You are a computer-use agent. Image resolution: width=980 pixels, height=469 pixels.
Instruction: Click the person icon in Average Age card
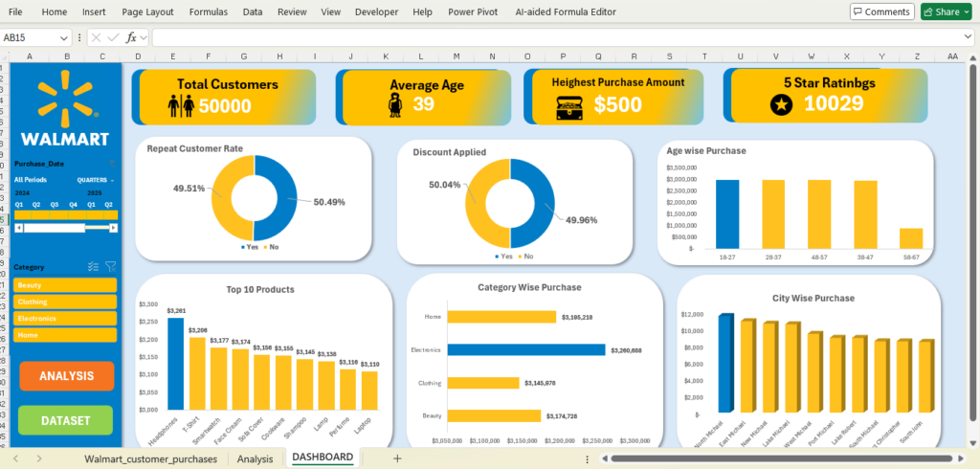395,105
